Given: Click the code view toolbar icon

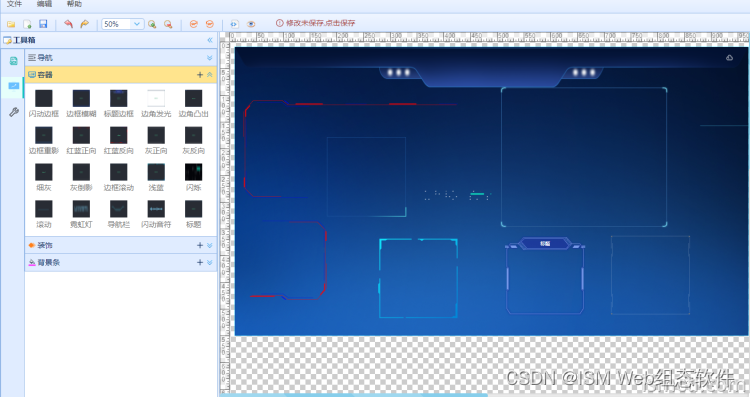Looking at the screenshot, I should (x=234, y=24).
